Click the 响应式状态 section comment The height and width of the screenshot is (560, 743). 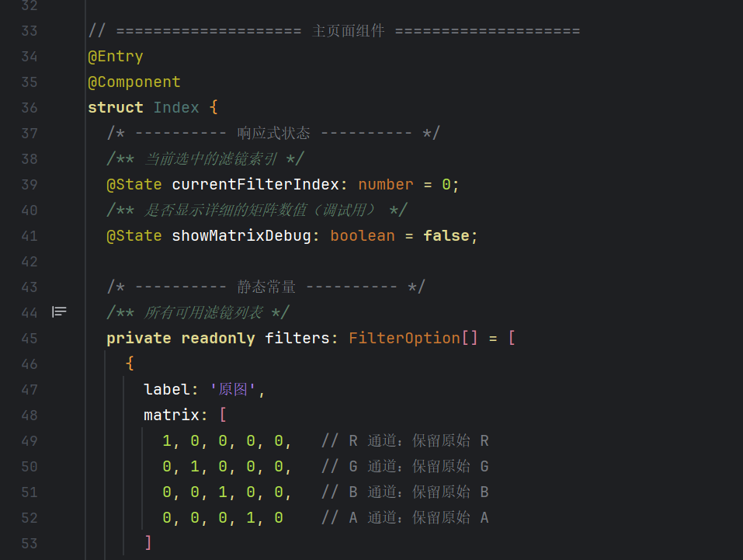coord(274,134)
